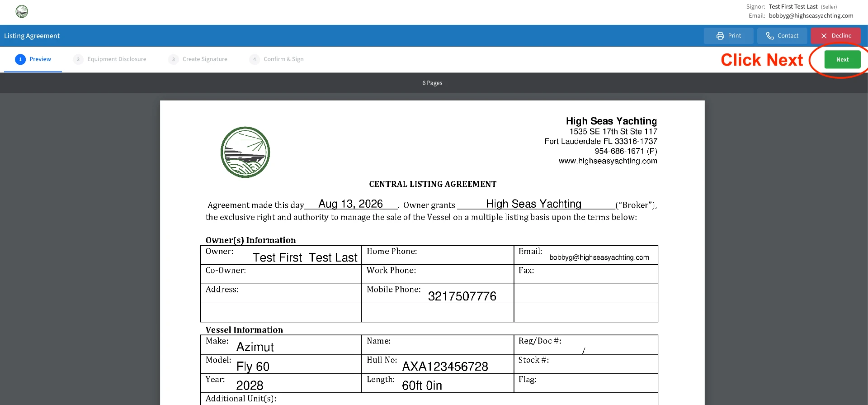Screen dimensions: 868x405
Task: Click the mobile phone number 3217507776
Action: 462,296
